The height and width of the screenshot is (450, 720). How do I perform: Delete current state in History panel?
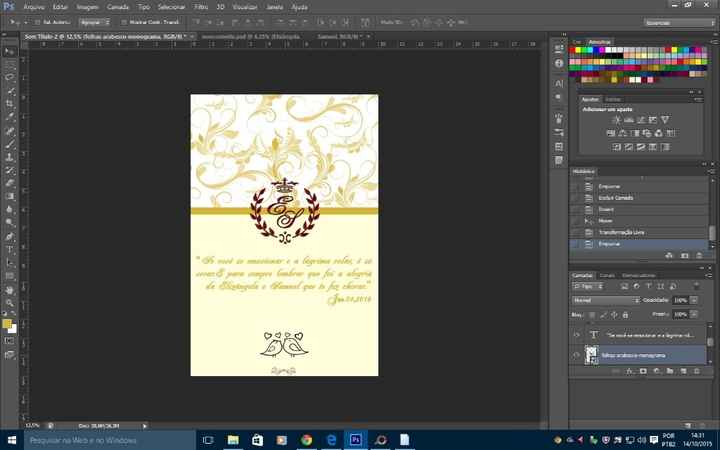pyautogui.click(x=699, y=256)
